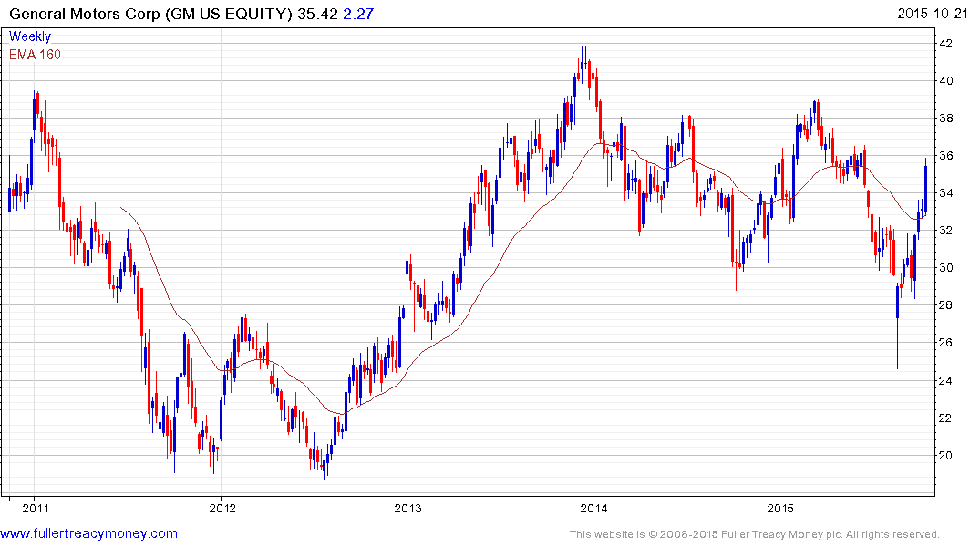Click the Fuller Treacy Money copyright notice
The width and height of the screenshot is (980, 547).
point(755,534)
